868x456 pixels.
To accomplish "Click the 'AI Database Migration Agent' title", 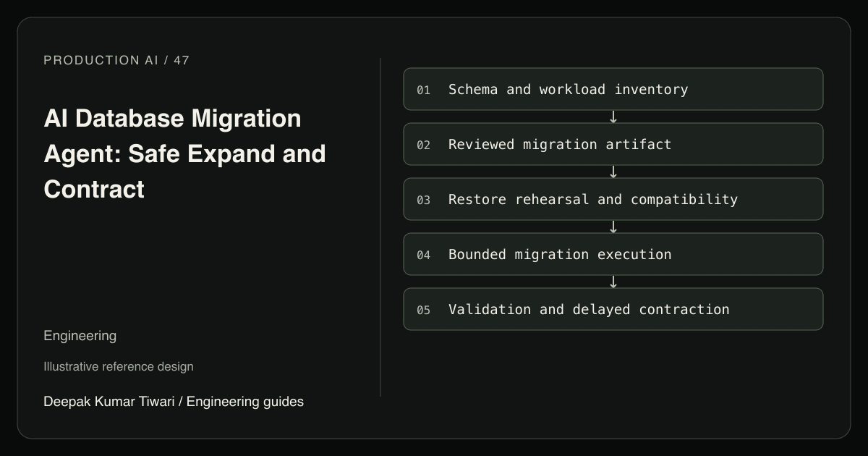I will tap(184, 153).
